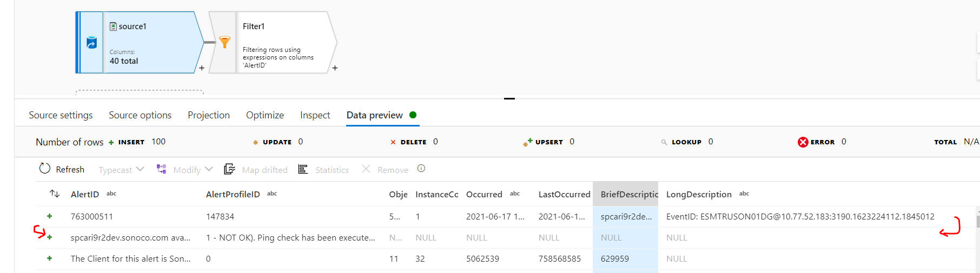Click the DELETE count x icon

tap(393, 142)
